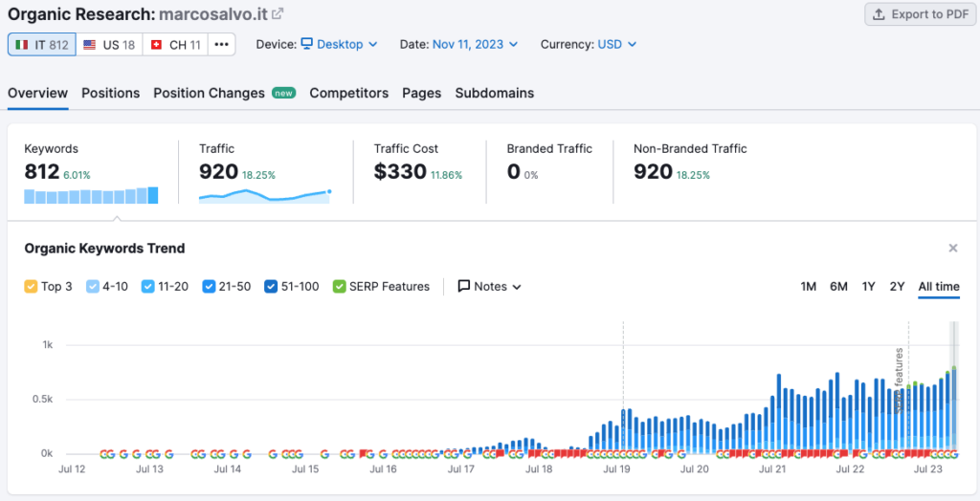
Task: Toggle the 51-100 positions checkbox
Action: (270, 287)
